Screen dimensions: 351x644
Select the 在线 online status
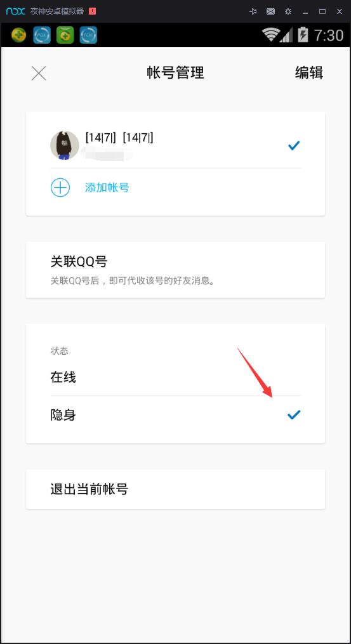175,377
